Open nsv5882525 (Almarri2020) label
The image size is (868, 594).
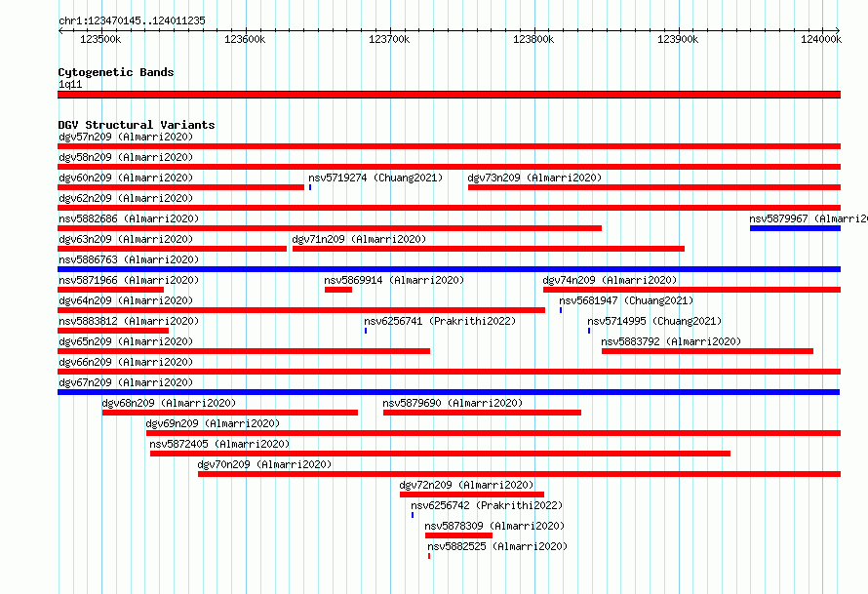497,546
